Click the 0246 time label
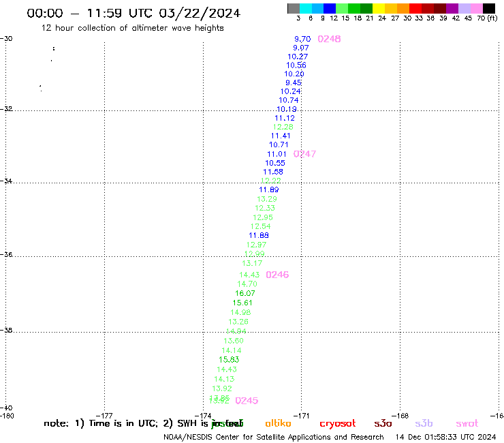The height and width of the screenshot is (443, 504). [x=277, y=275]
